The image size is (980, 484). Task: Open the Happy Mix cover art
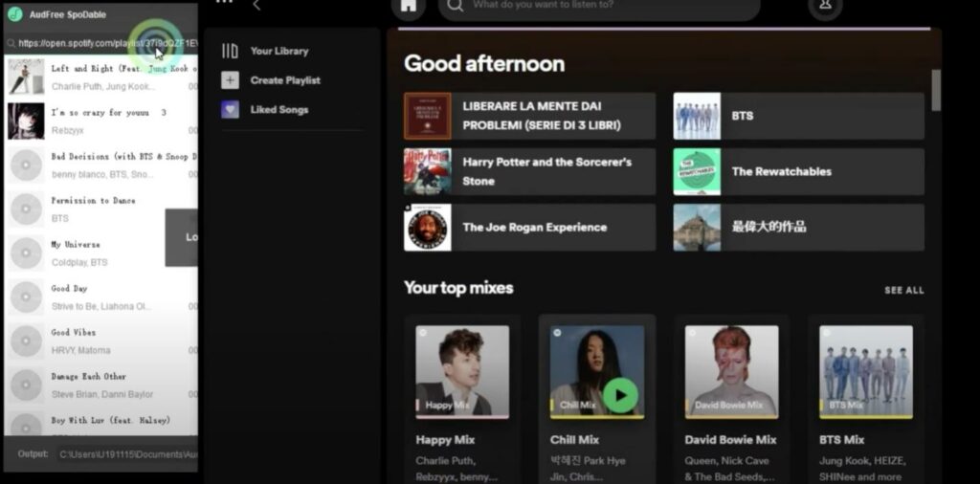click(462, 371)
